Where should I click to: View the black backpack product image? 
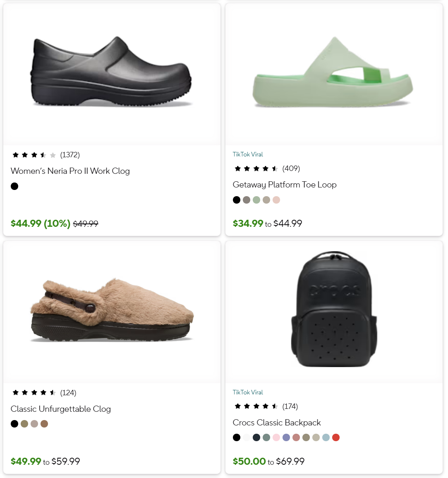[334, 310]
